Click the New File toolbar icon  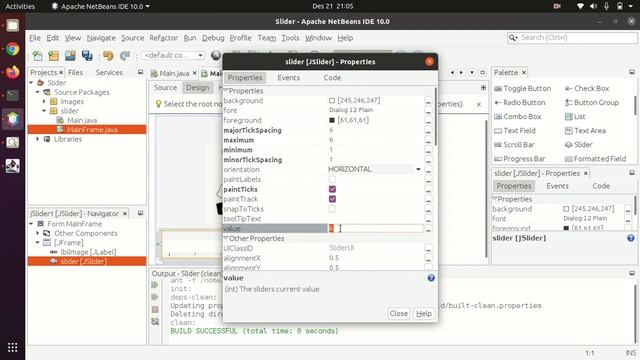(38, 56)
